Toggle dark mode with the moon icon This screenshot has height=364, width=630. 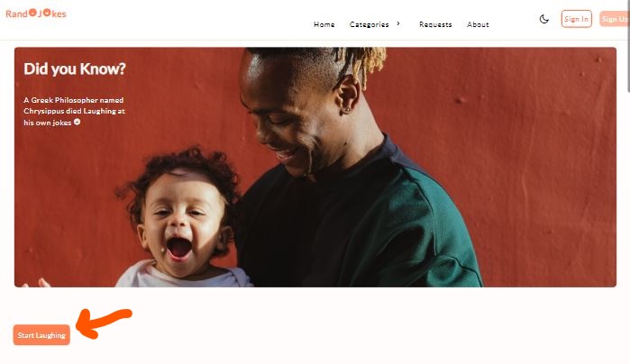tap(544, 19)
